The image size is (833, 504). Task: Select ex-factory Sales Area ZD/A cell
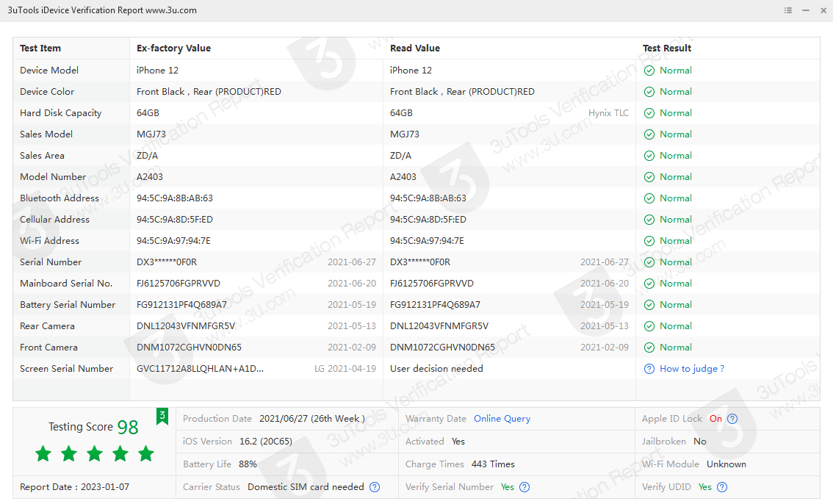(x=147, y=156)
